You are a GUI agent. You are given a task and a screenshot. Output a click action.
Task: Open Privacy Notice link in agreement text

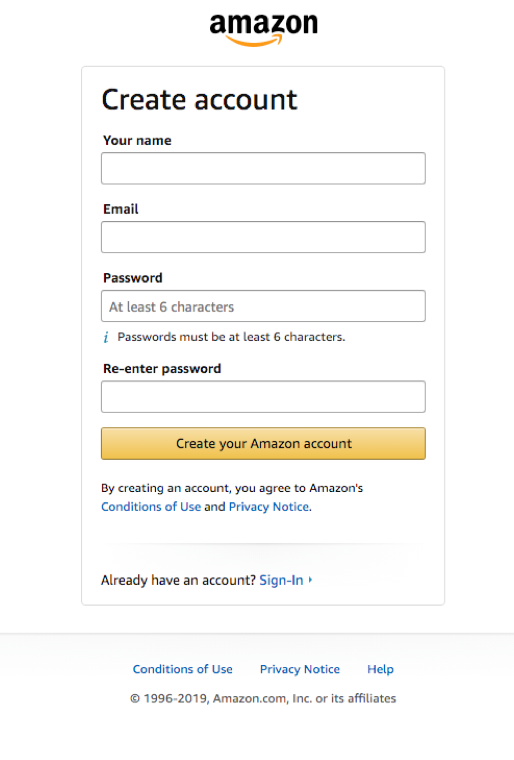269,507
